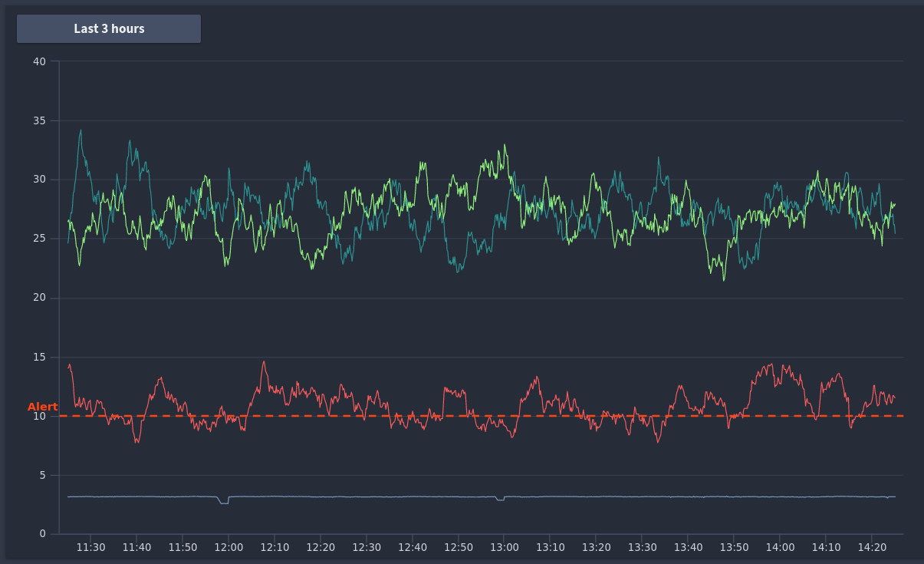Click the 0 label on the vertical axis

tap(43, 534)
